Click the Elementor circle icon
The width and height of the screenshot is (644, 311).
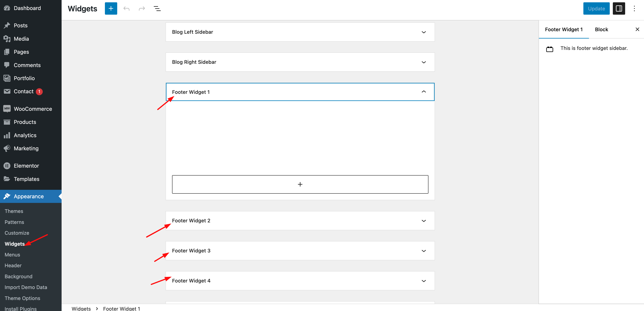tap(7, 166)
